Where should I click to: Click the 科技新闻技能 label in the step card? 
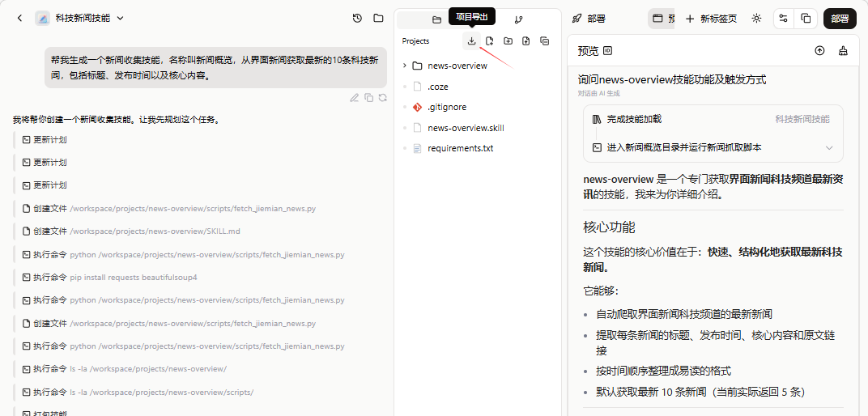coord(802,119)
